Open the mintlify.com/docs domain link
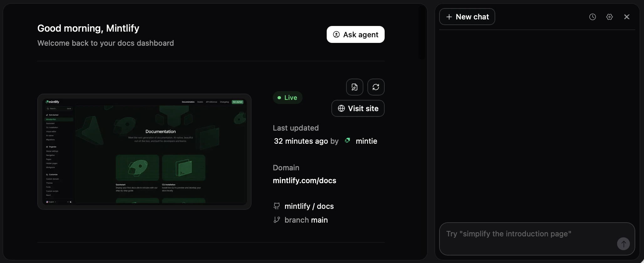This screenshot has height=263, width=644. click(304, 181)
